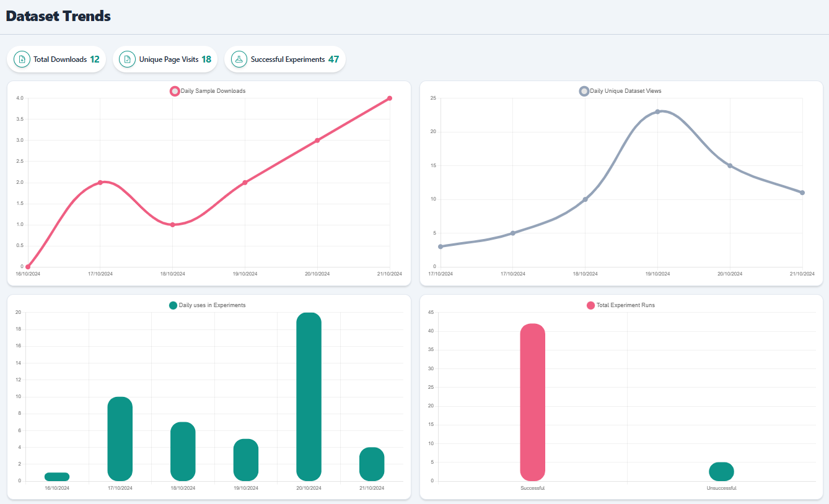Select the flask icon on Successful Experiments card
This screenshot has width=829, height=504.
pyautogui.click(x=239, y=59)
